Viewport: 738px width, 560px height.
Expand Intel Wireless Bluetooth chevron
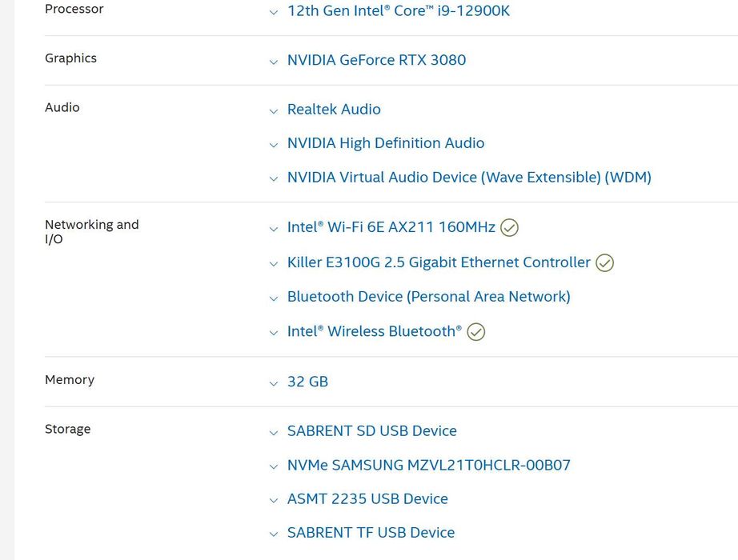[274, 334]
